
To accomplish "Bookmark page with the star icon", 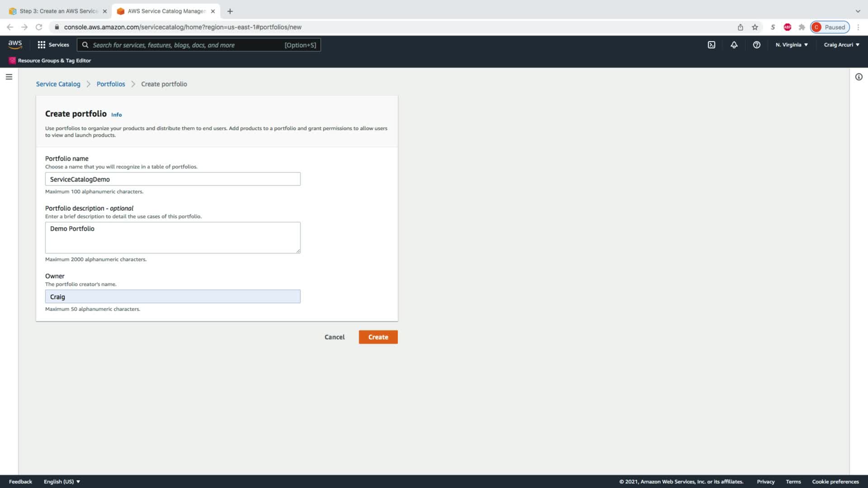I will click(x=755, y=27).
